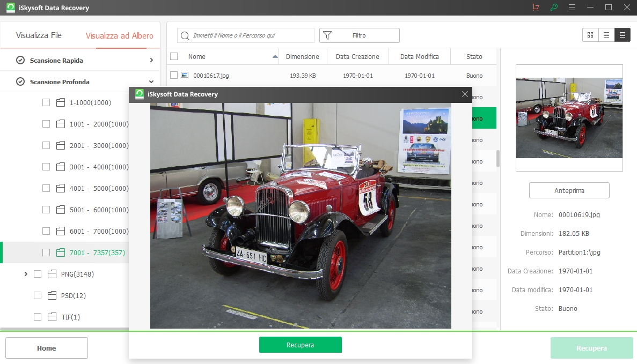The image size is (637, 364).
Task: Tick the select-all checkbox in table header
Action: (x=174, y=56)
